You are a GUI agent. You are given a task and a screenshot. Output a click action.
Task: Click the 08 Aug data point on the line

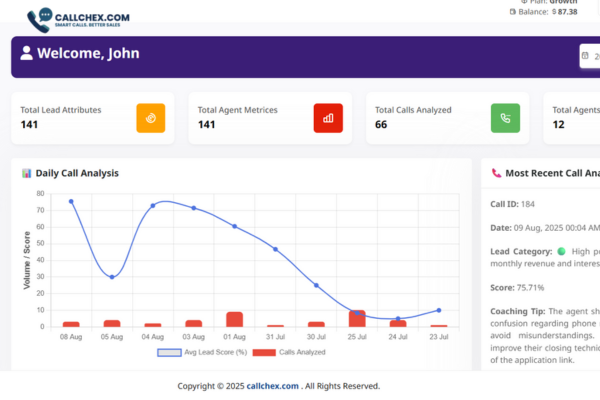(x=71, y=202)
